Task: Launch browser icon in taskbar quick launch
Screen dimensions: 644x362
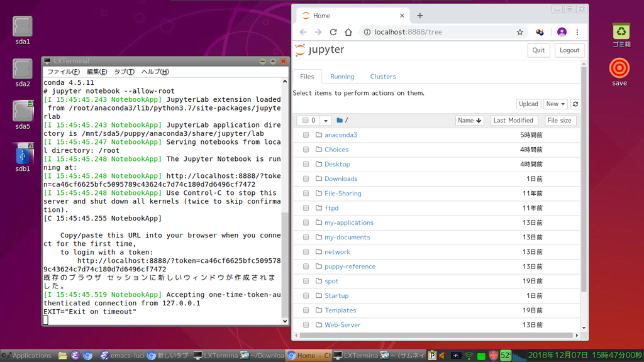Action: point(88,356)
